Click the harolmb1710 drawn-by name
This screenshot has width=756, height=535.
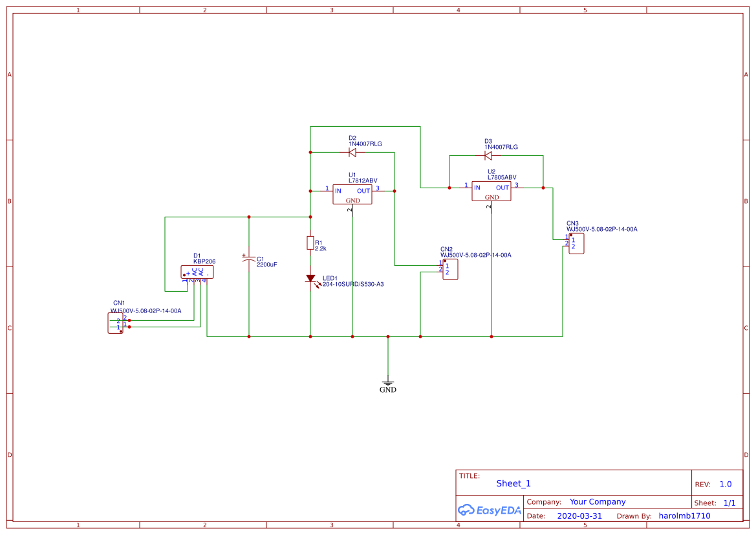click(684, 516)
